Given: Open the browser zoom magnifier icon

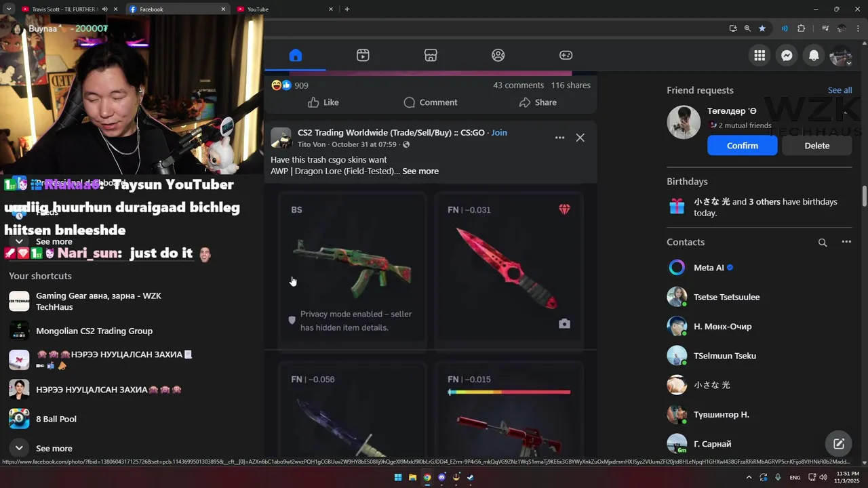Looking at the screenshot, I should (x=747, y=28).
